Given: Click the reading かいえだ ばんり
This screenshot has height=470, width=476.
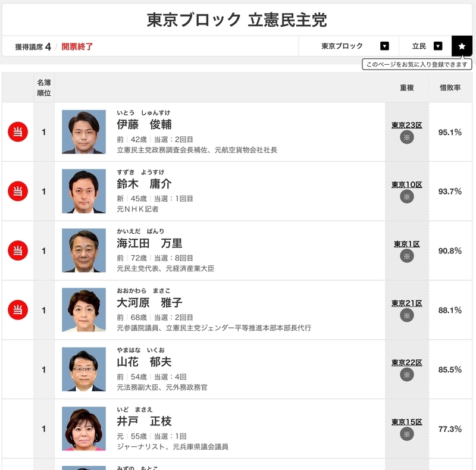Looking at the screenshot, I should [x=140, y=231].
